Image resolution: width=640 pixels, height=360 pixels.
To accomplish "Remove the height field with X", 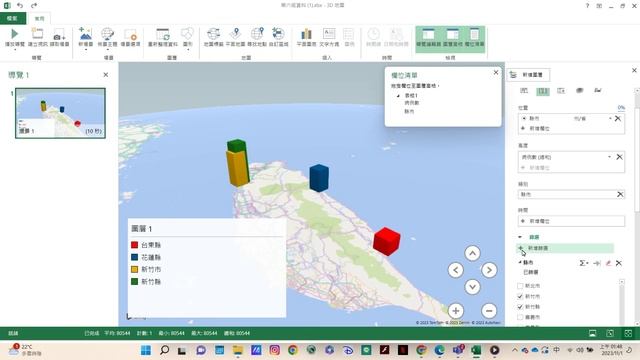I will coord(619,157).
